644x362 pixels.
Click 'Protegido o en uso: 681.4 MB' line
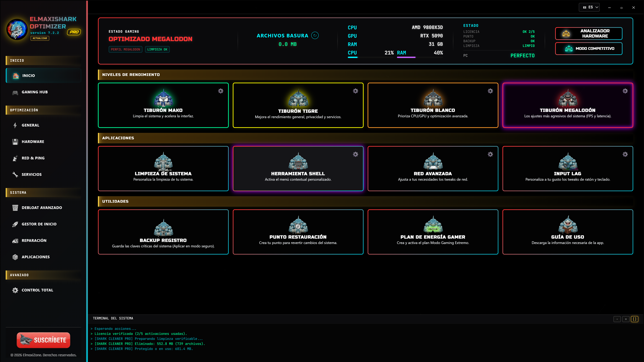coord(142,349)
